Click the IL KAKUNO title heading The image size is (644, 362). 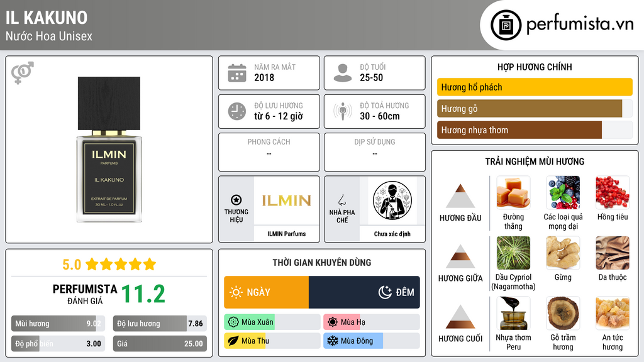[x=47, y=18]
